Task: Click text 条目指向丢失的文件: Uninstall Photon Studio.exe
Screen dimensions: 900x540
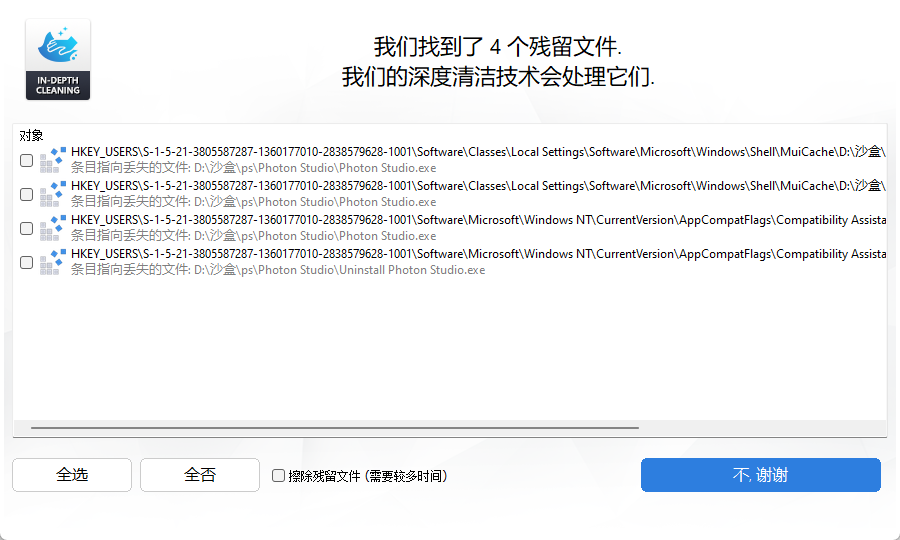Action: coord(278,270)
